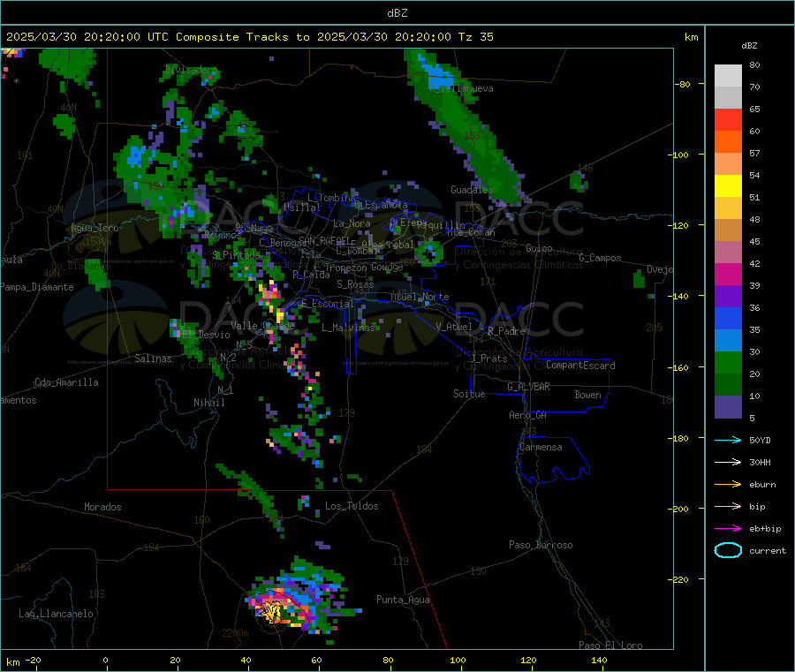The image size is (795, 672).
Task: Pick the dark green swatch between 20 and 10
Action: point(728,384)
